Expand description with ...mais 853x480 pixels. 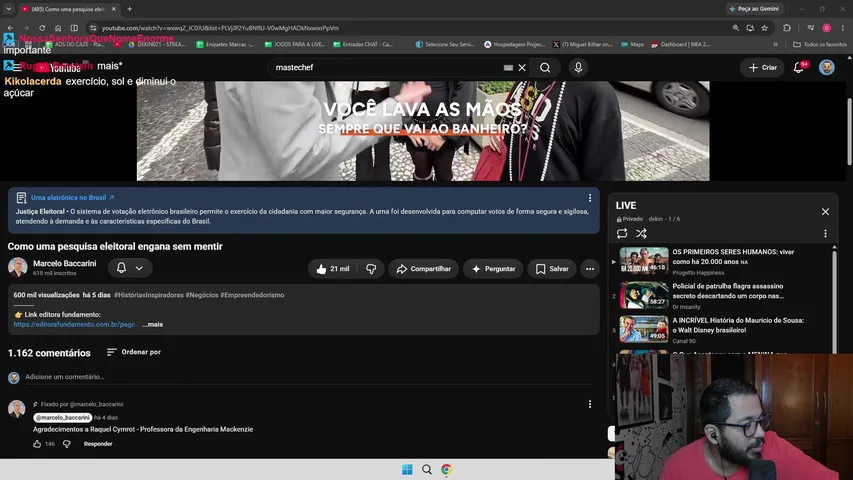click(152, 324)
